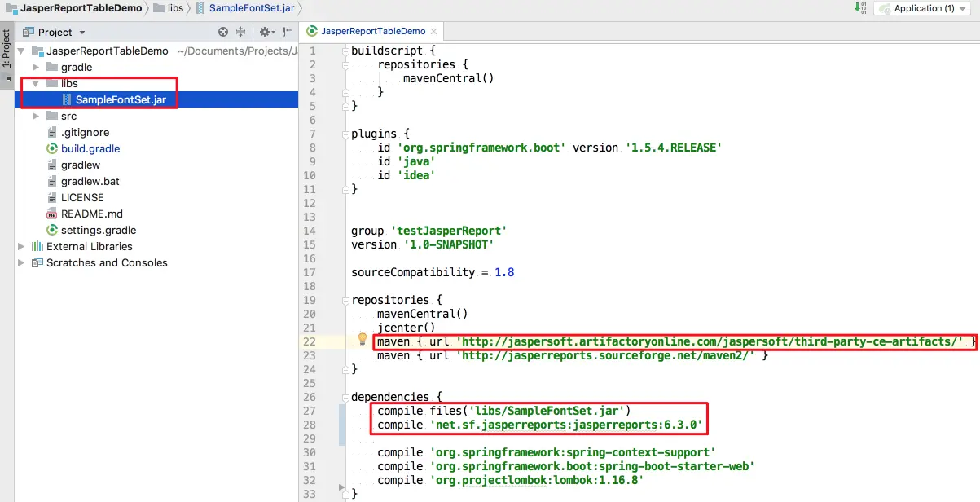Click the Scratches and Consoles icon
980x502 pixels.
[x=37, y=262]
